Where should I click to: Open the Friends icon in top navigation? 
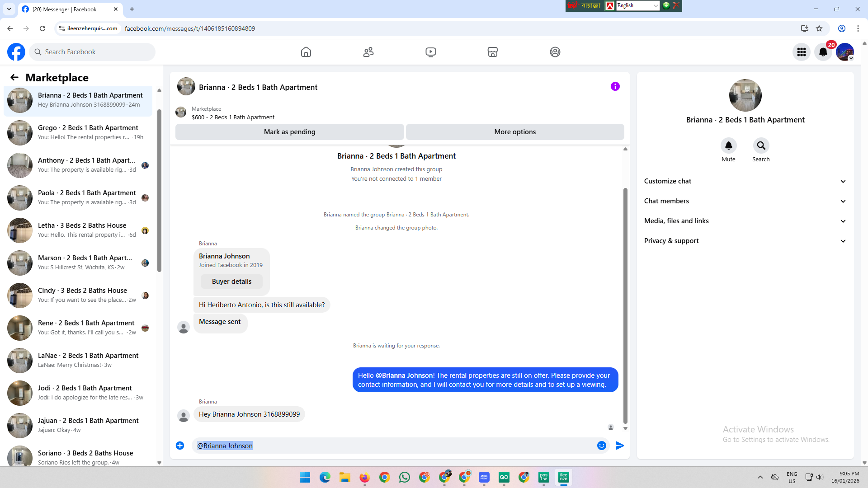pos(368,52)
